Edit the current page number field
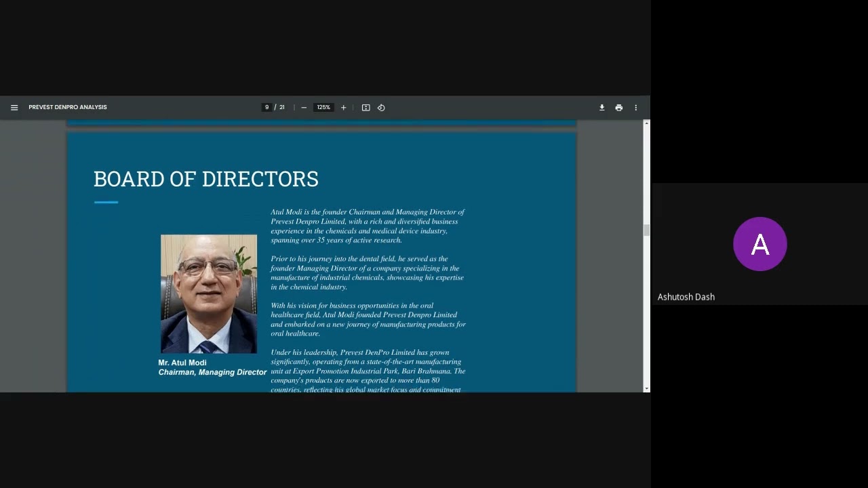The height and width of the screenshot is (488, 868). [x=267, y=107]
